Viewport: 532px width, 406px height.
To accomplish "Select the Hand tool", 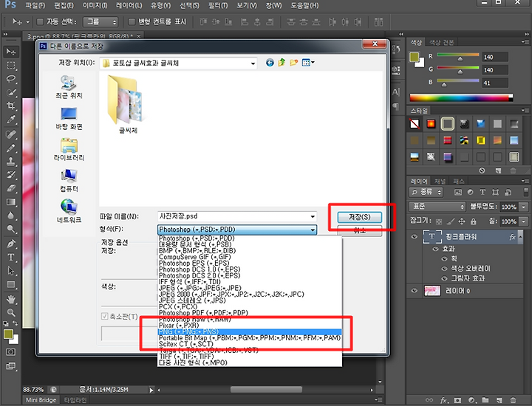I will [11, 299].
